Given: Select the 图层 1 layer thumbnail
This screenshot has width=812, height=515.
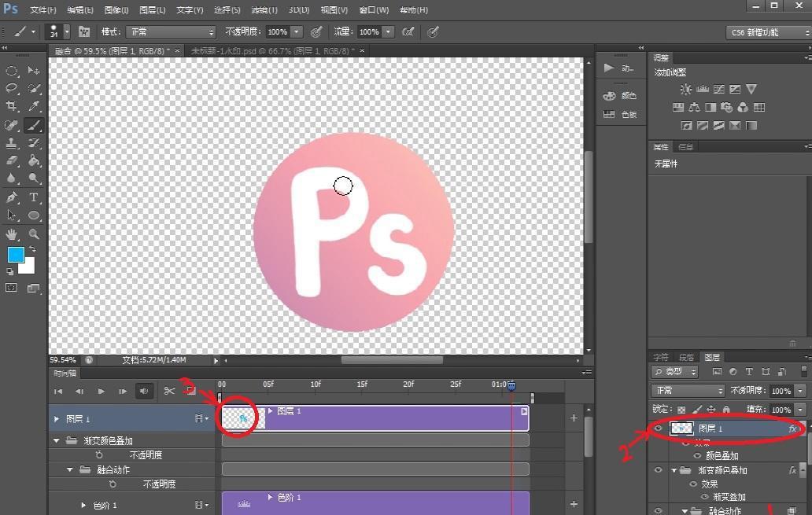Looking at the screenshot, I should [681, 428].
